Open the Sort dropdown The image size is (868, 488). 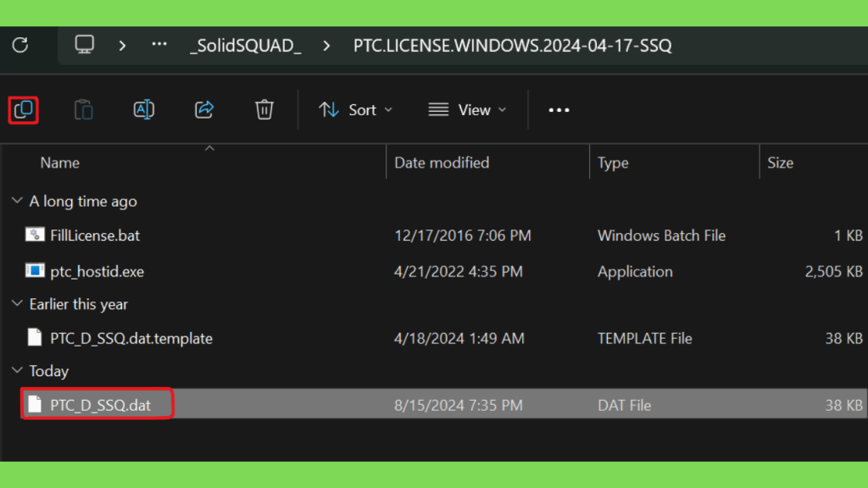coord(355,109)
